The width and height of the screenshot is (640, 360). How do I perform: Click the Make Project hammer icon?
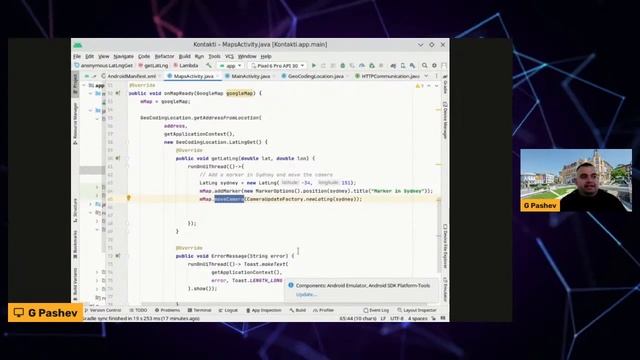click(209, 65)
